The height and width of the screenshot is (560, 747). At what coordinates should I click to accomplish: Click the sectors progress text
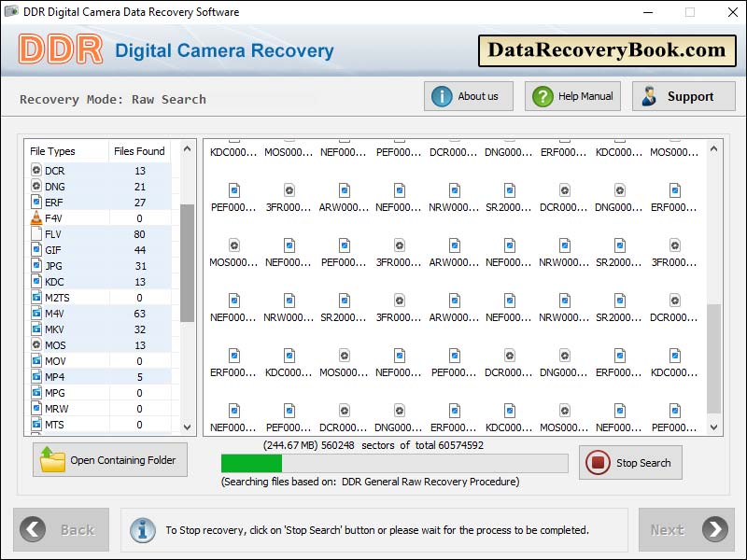tap(373, 445)
